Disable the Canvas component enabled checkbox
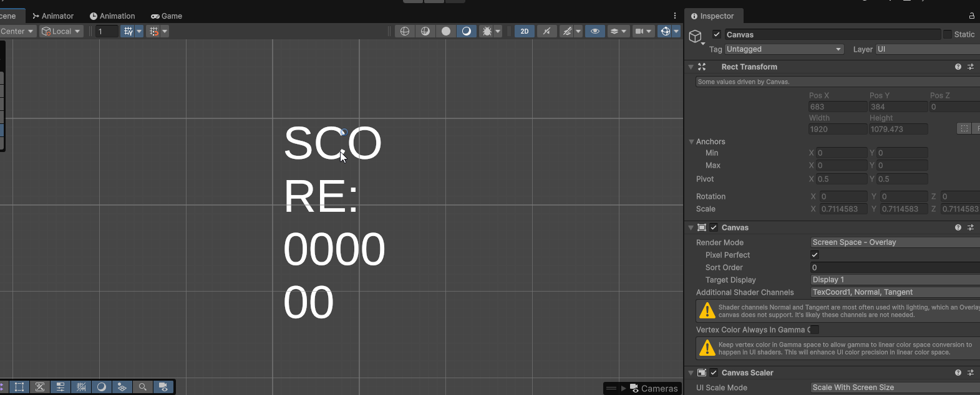 [714, 228]
